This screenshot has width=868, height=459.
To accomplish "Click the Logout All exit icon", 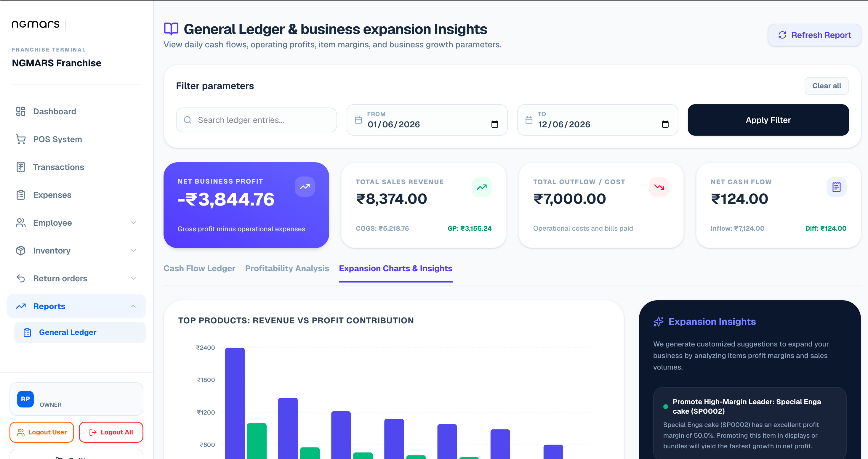I will tap(93, 432).
